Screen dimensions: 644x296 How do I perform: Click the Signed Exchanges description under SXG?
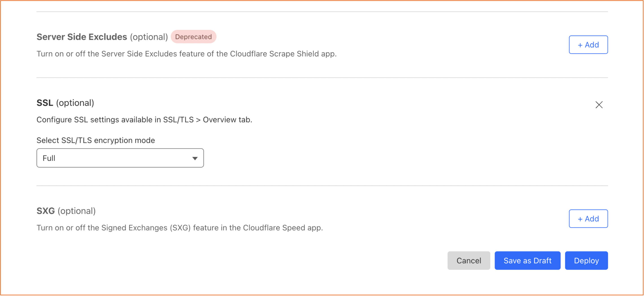pyautogui.click(x=180, y=228)
